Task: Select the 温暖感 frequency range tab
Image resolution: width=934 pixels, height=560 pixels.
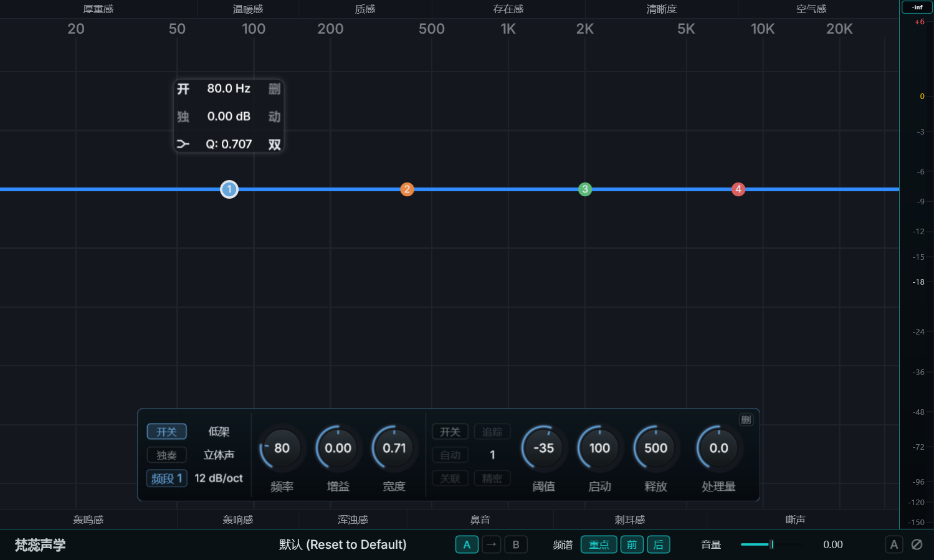Action: tap(248, 9)
